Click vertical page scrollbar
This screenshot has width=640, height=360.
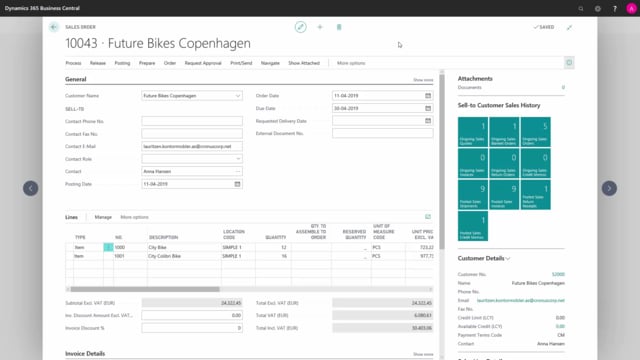[442, 162]
